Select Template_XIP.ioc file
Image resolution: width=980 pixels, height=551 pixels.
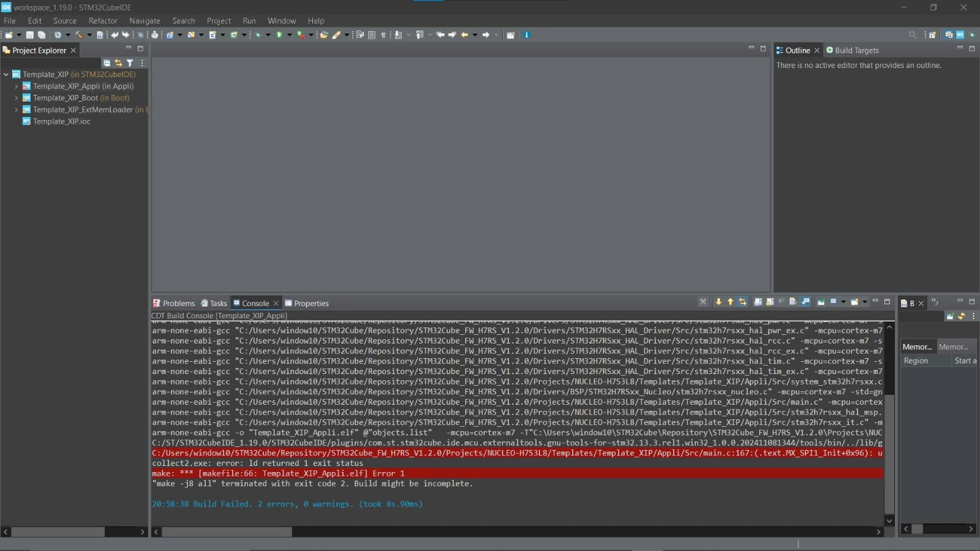(x=56, y=121)
